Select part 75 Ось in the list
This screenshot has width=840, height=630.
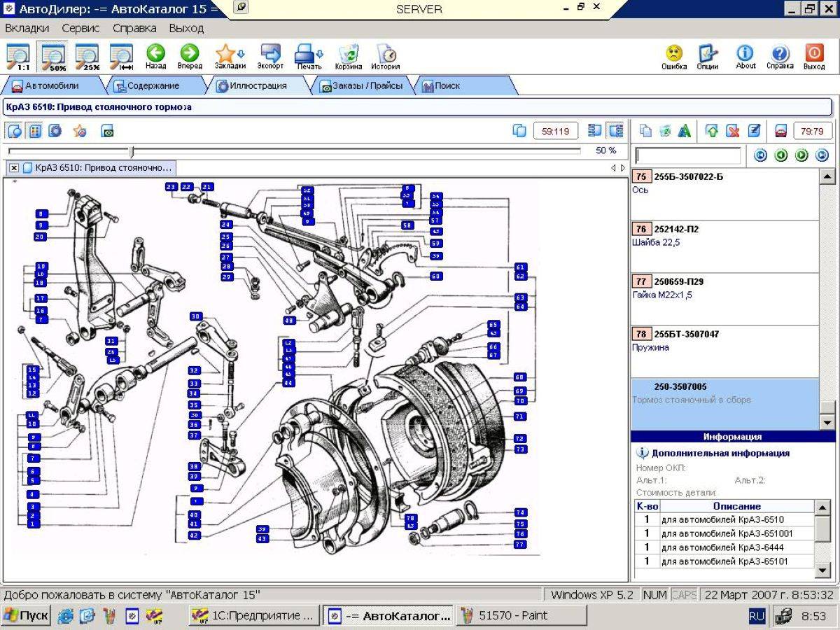pyautogui.click(x=724, y=194)
